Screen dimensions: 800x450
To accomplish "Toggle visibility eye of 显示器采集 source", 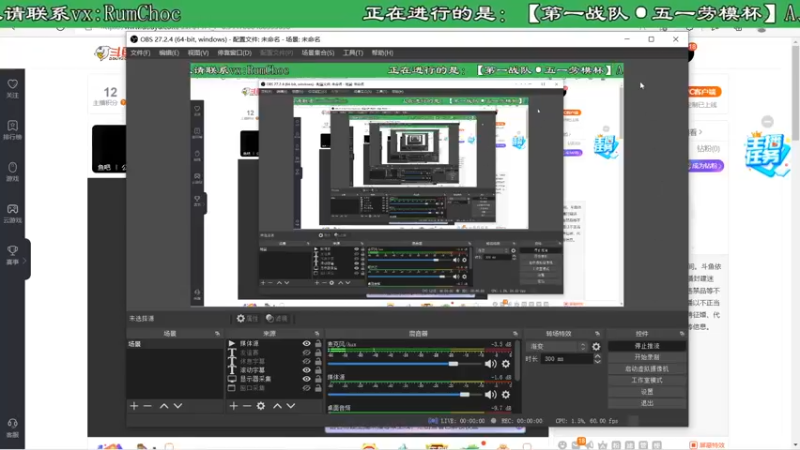I will coord(306,379).
